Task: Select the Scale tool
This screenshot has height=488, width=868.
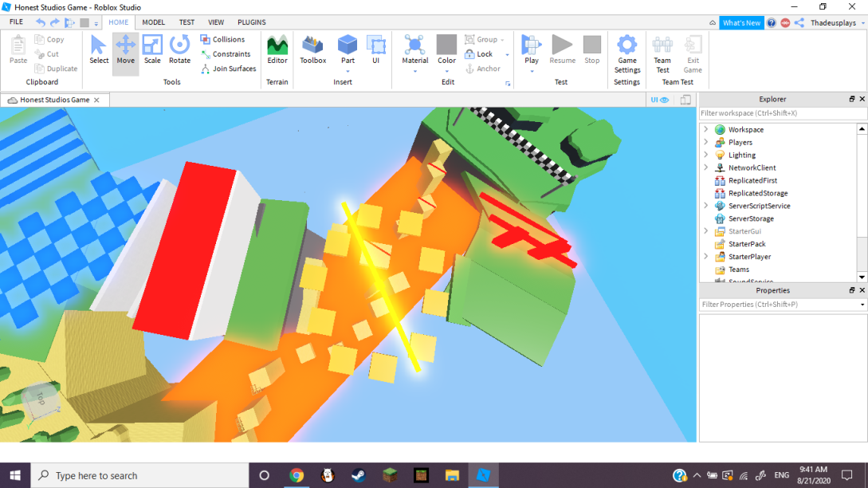Action: click(x=152, y=49)
